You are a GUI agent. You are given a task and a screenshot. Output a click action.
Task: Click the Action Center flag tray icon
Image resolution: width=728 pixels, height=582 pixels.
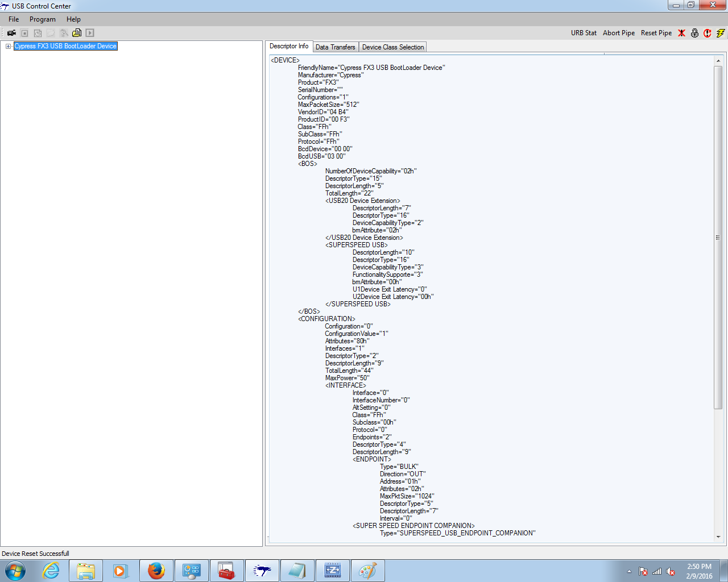click(643, 571)
